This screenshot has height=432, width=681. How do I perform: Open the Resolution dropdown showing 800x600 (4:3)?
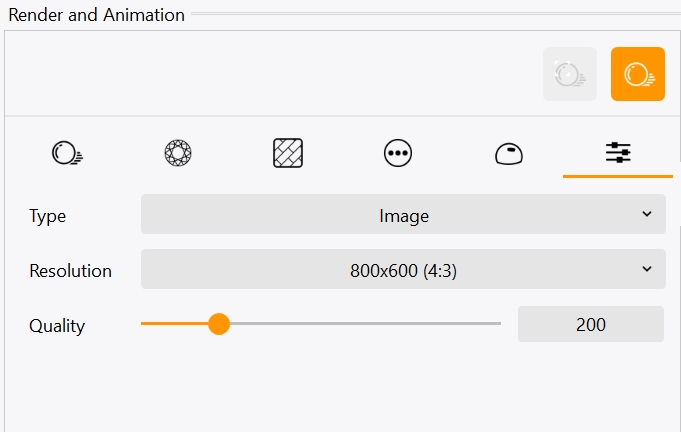coord(403,270)
